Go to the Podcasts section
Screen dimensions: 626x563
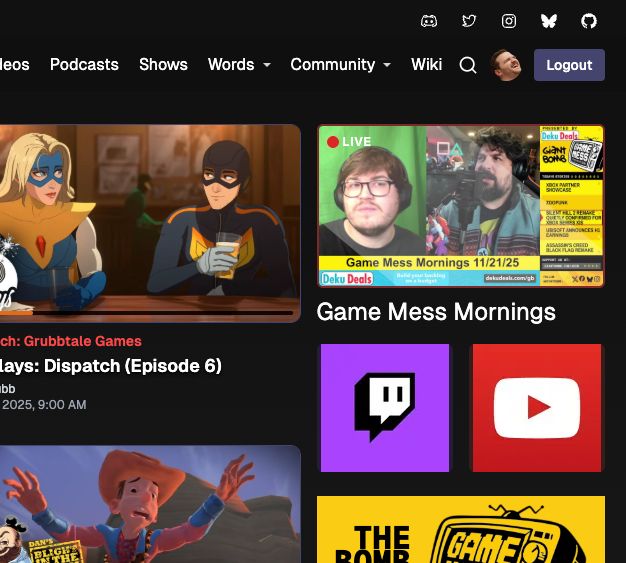[84, 65]
